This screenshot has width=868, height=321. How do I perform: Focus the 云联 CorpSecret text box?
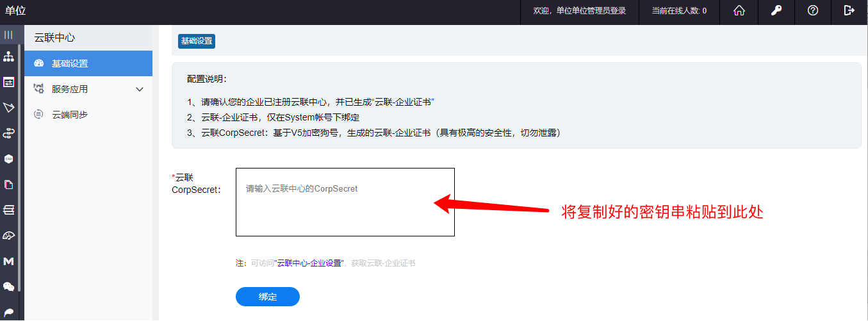coord(345,202)
